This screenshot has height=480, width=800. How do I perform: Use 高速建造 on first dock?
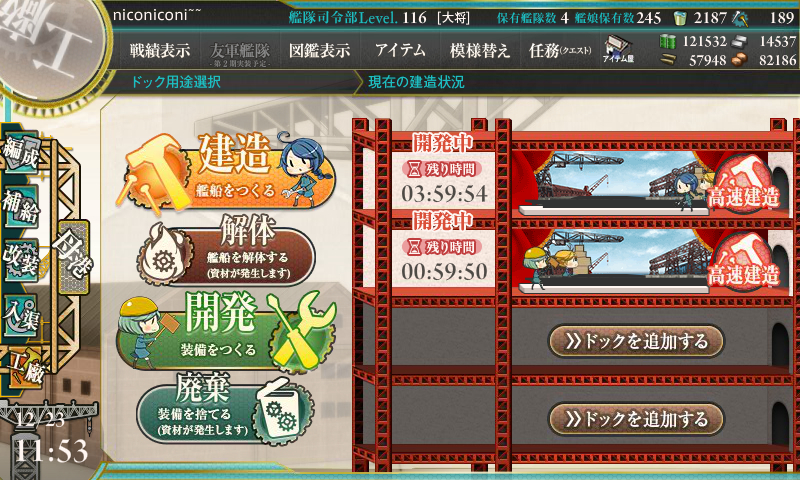point(744,186)
